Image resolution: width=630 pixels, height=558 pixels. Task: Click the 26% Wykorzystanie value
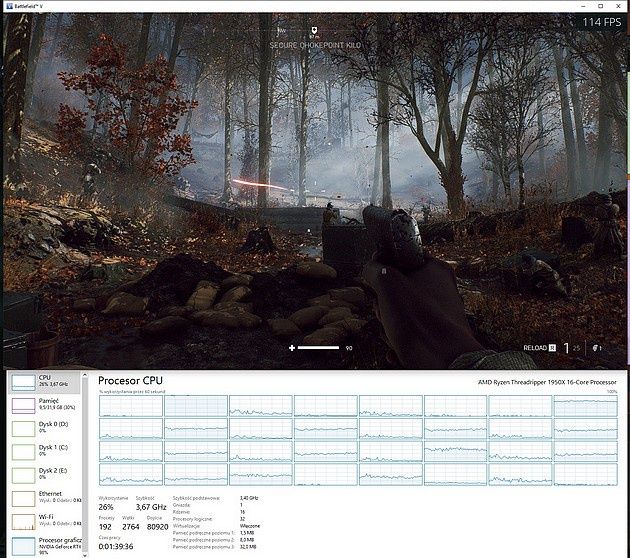[x=106, y=507]
